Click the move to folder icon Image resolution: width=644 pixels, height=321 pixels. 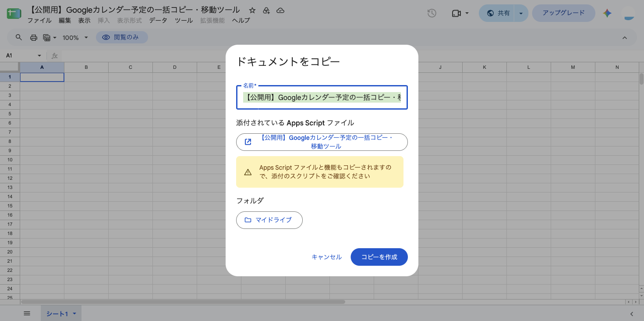point(266,10)
